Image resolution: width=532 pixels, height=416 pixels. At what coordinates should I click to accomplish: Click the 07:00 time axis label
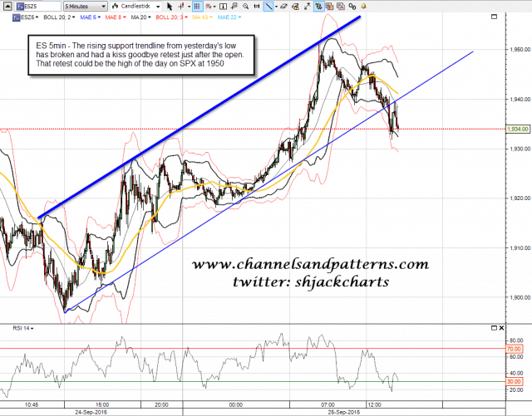328,405
